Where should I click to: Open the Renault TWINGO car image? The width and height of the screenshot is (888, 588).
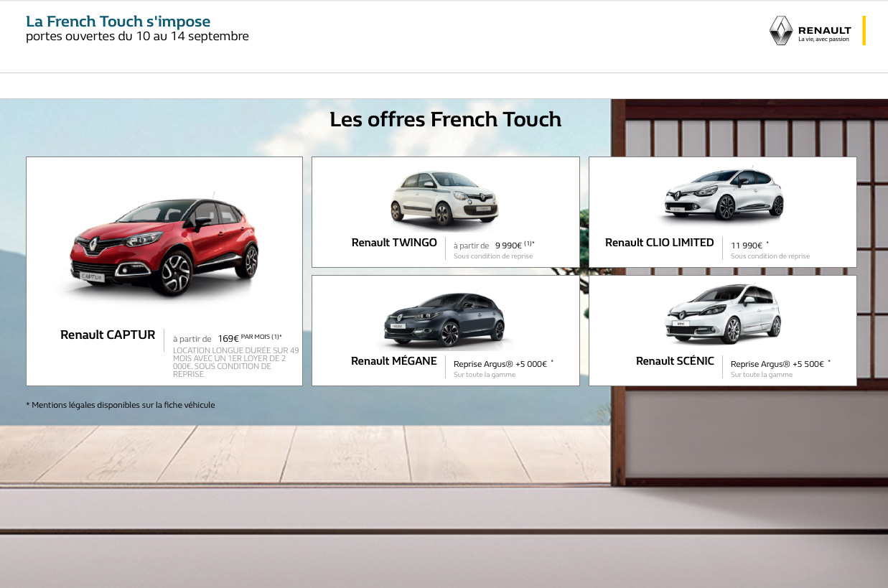click(x=444, y=199)
